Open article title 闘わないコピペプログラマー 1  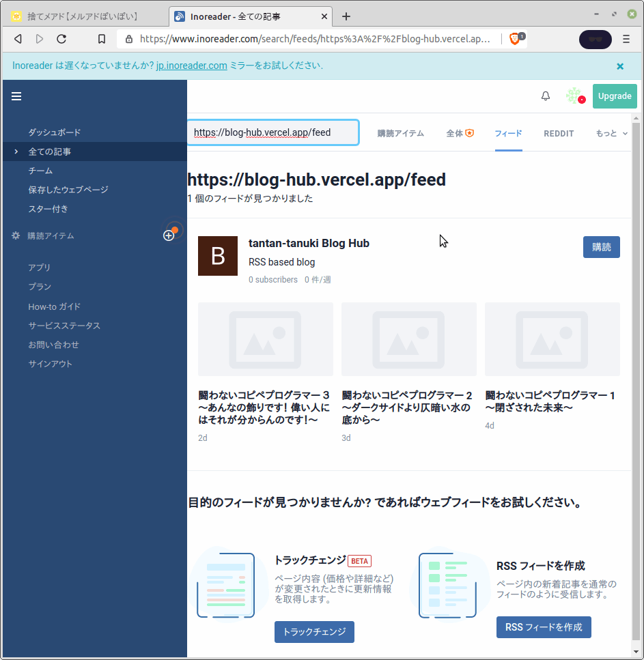(x=550, y=401)
